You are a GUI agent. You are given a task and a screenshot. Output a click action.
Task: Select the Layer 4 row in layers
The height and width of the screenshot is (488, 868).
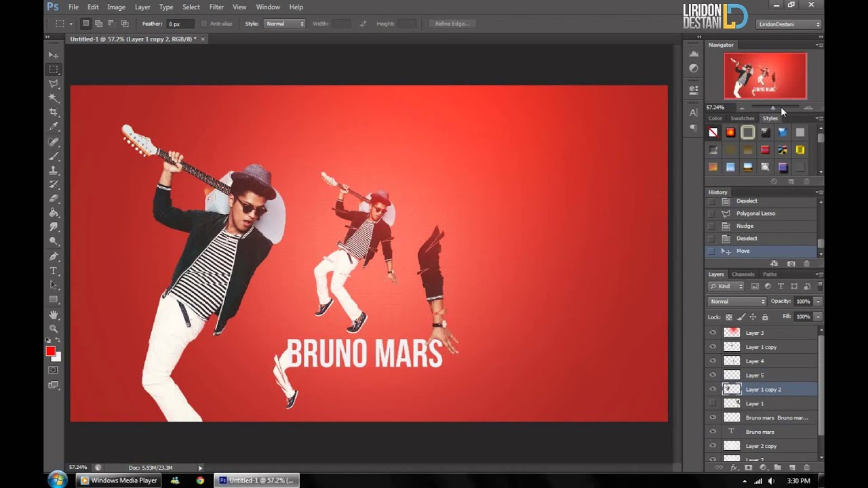762,361
